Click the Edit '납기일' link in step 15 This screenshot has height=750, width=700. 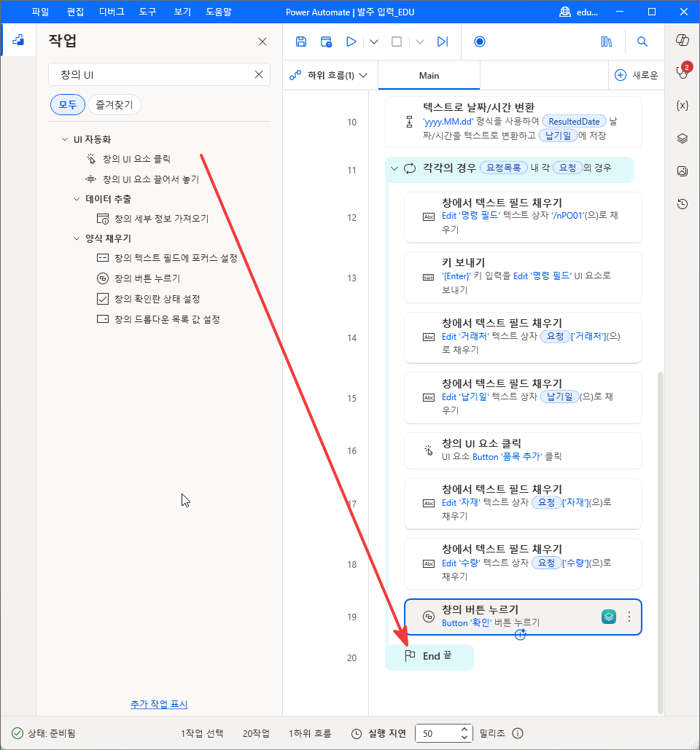[x=465, y=397]
